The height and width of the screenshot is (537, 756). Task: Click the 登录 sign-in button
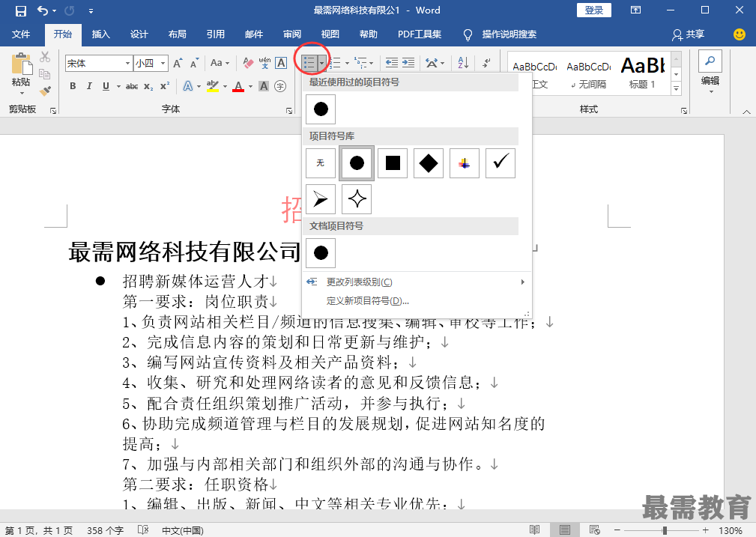594,10
